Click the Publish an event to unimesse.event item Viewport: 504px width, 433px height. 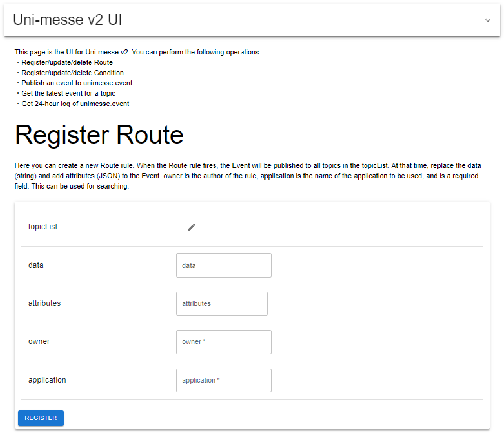coord(77,83)
